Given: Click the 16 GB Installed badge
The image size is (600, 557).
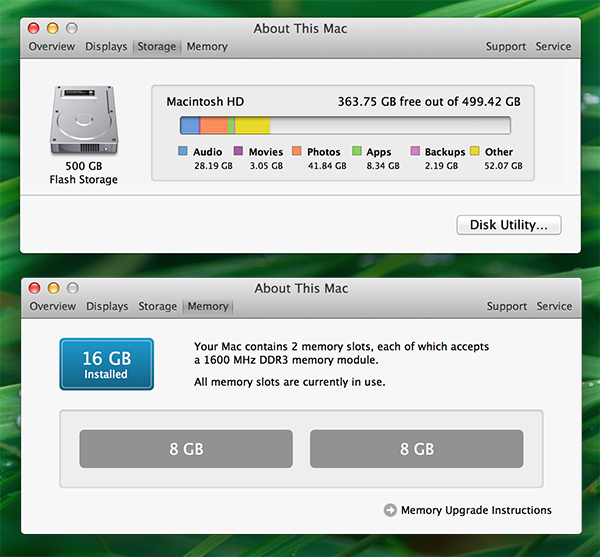Looking at the screenshot, I should tap(107, 364).
